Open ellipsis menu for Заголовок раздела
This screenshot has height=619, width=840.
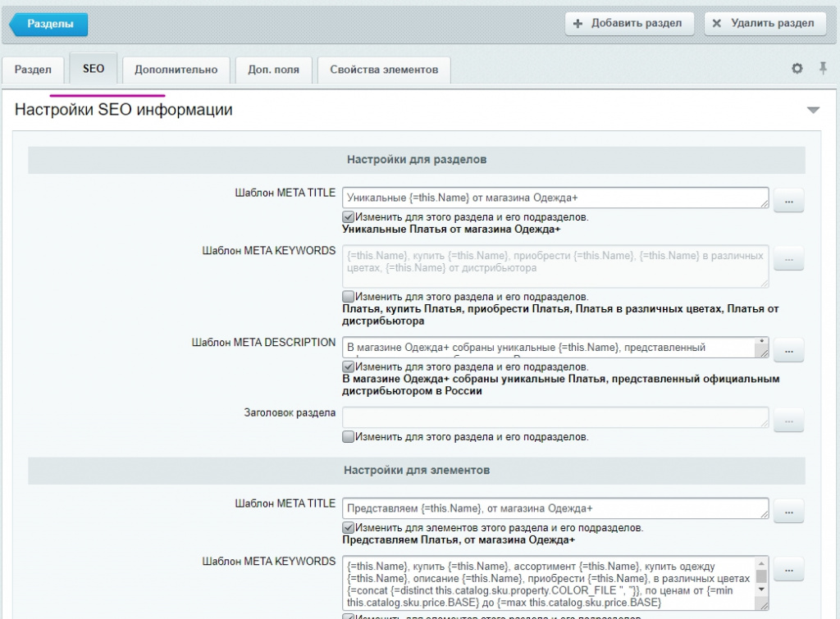(788, 421)
